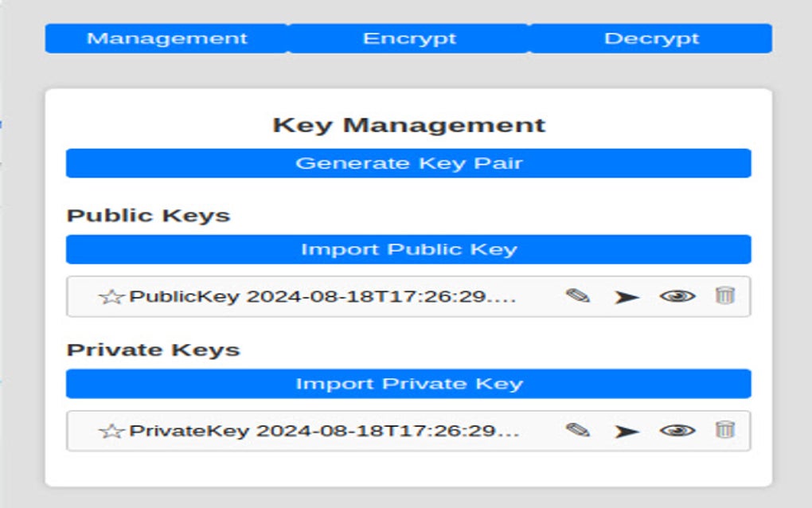Click Import Public Key
Viewport: 812px width, 508px height.
pyautogui.click(x=408, y=249)
